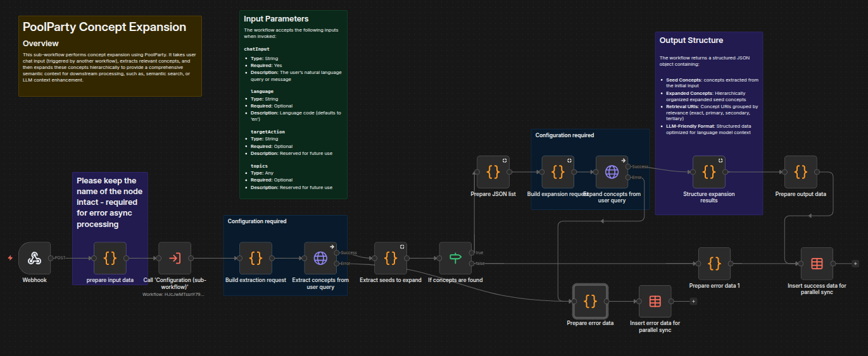
Task: Open the Prepare output data node
Action: coord(800,172)
